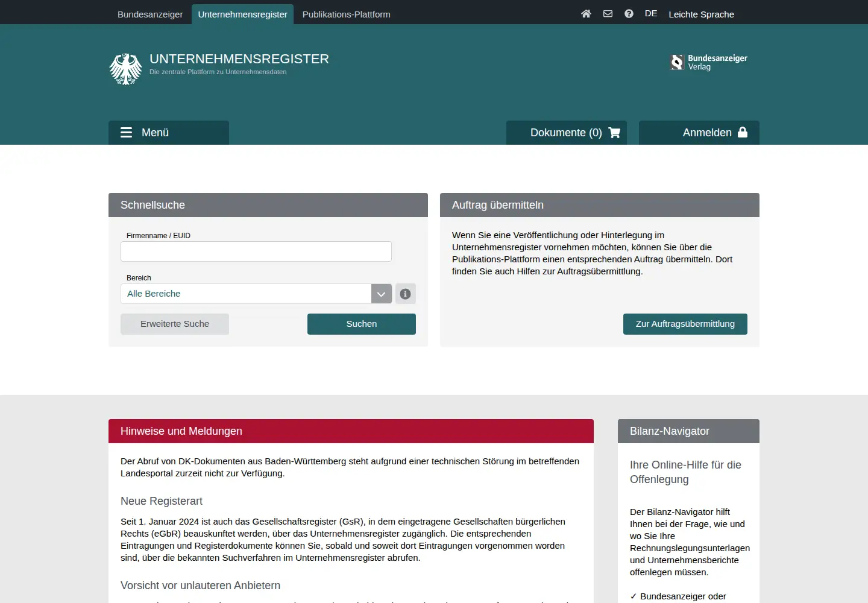Click Zur Auftragsübermittlung button
868x603 pixels.
pyautogui.click(x=685, y=324)
